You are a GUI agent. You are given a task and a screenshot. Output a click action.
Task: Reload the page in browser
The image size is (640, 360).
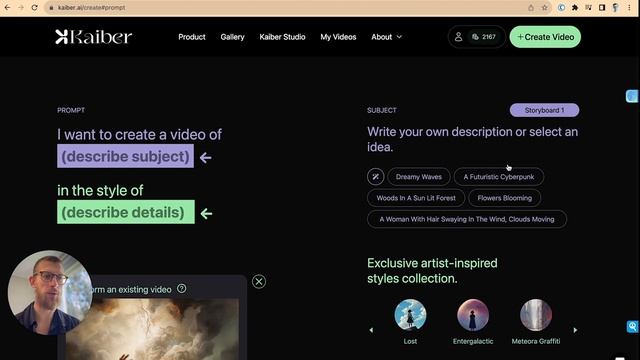click(x=34, y=7)
